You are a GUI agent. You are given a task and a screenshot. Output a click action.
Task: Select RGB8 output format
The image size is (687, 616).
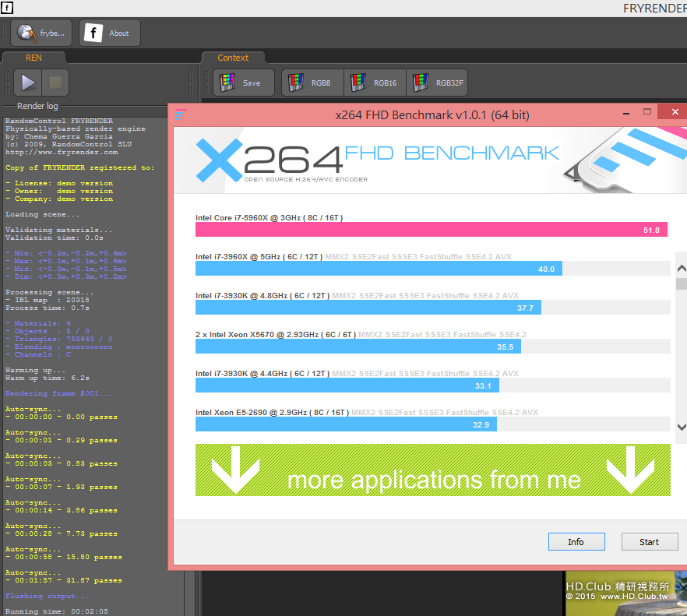pyautogui.click(x=311, y=83)
